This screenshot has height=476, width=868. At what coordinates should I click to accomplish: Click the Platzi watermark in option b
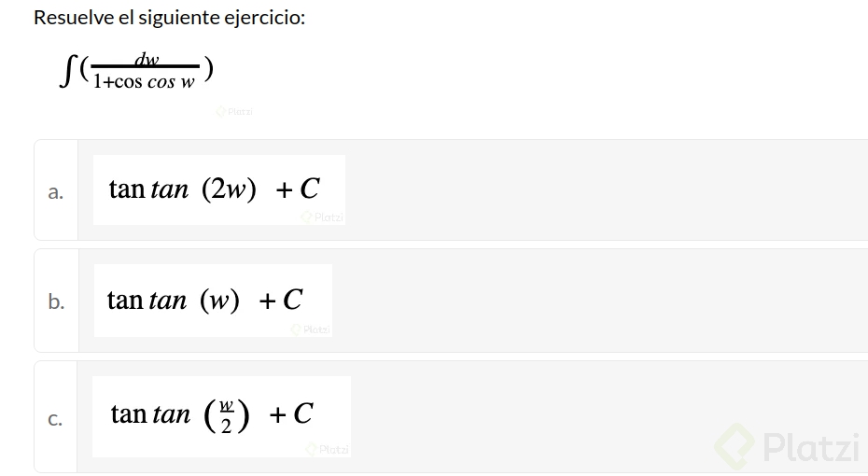(x=311, y=329)
